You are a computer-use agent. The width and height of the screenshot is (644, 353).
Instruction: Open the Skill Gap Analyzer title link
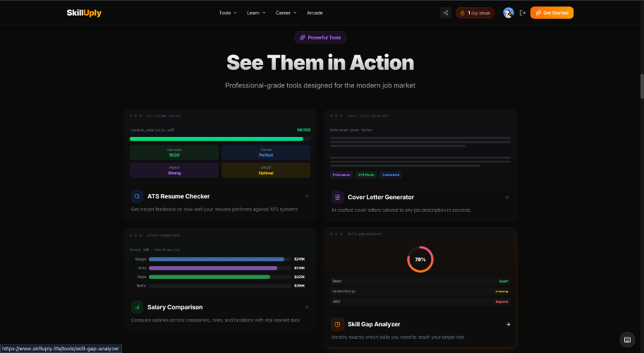click(374, 324)
